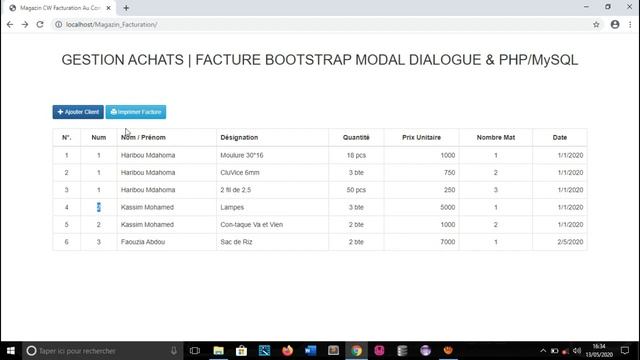640x360 pixels.
Task: Close the Magazin CW Facturation tab
Action: [x=109, y=8]
